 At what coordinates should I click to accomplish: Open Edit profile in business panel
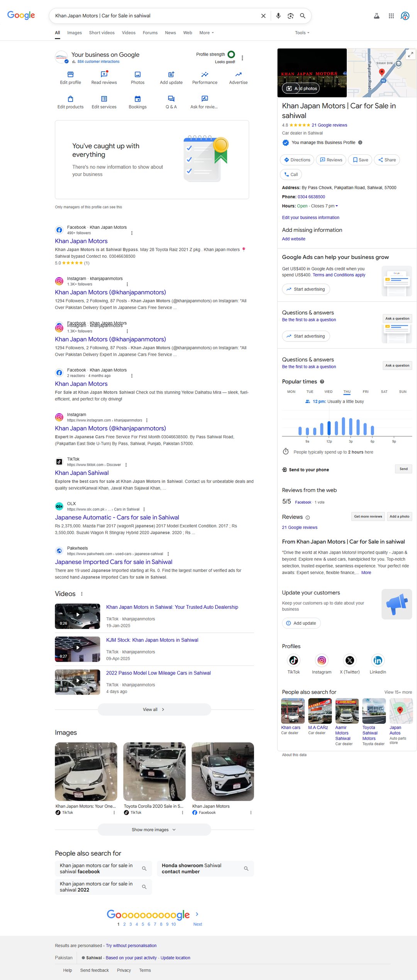tap(70, 77)
